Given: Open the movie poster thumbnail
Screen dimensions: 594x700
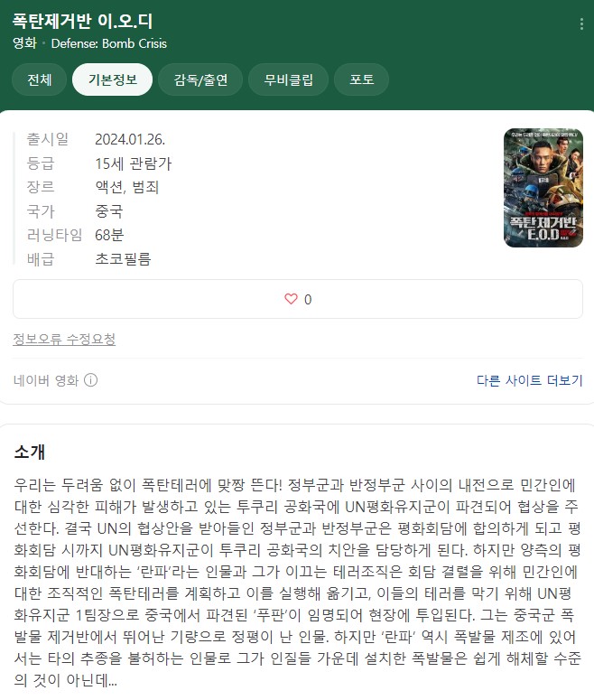Looking at the screenshot, I should click(x=543, y=188).
